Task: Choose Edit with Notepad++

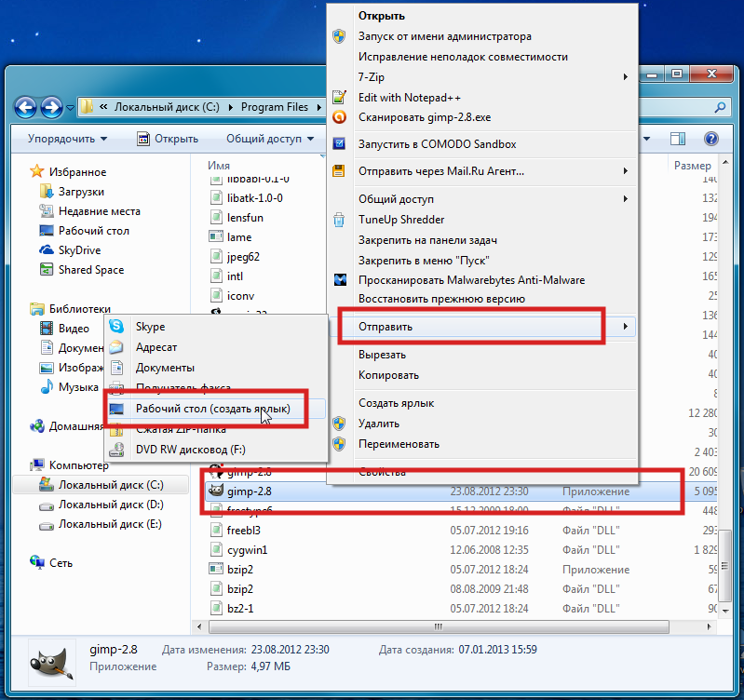Action: click(483, 97)
